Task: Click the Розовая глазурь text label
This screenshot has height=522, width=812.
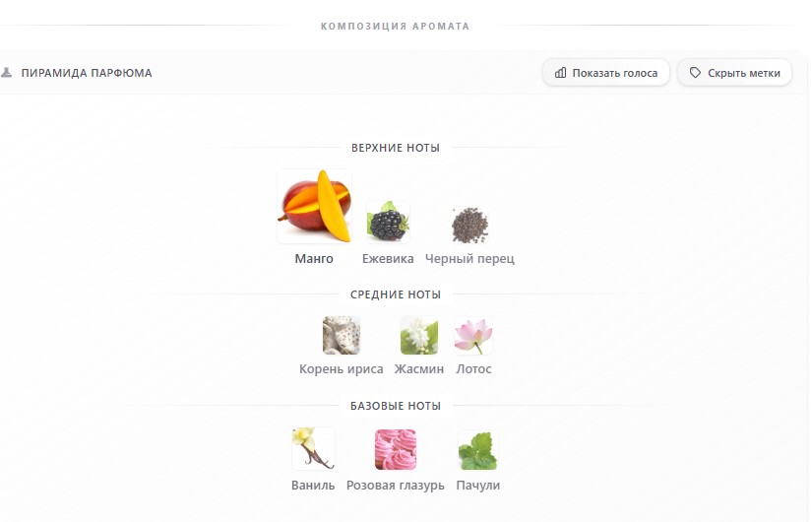Action: [x=395, y=486]
